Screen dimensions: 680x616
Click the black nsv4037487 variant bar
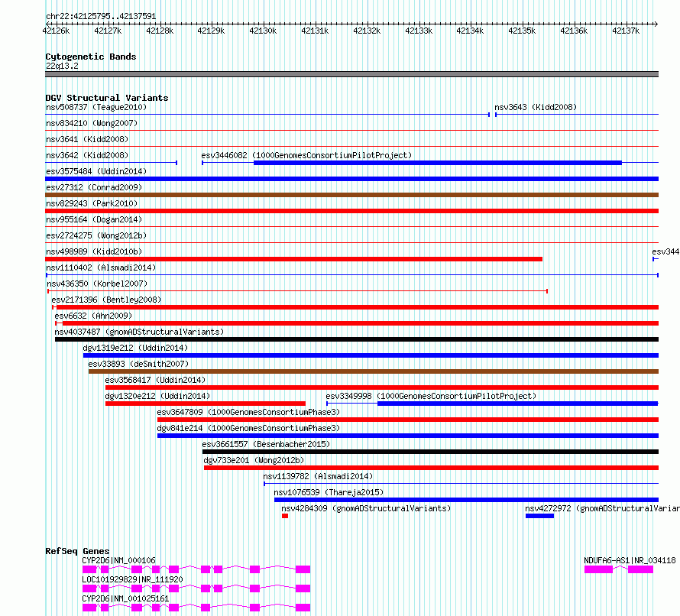[x=357, y=339]
